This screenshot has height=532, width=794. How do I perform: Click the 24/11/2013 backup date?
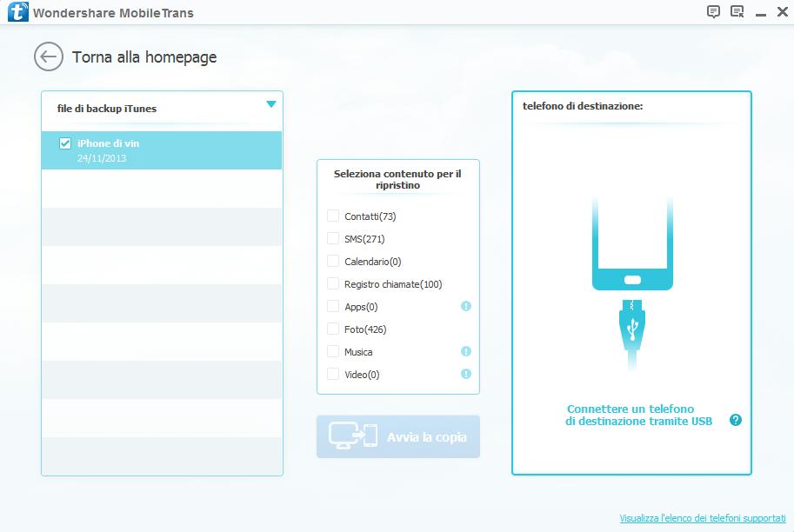102,158
